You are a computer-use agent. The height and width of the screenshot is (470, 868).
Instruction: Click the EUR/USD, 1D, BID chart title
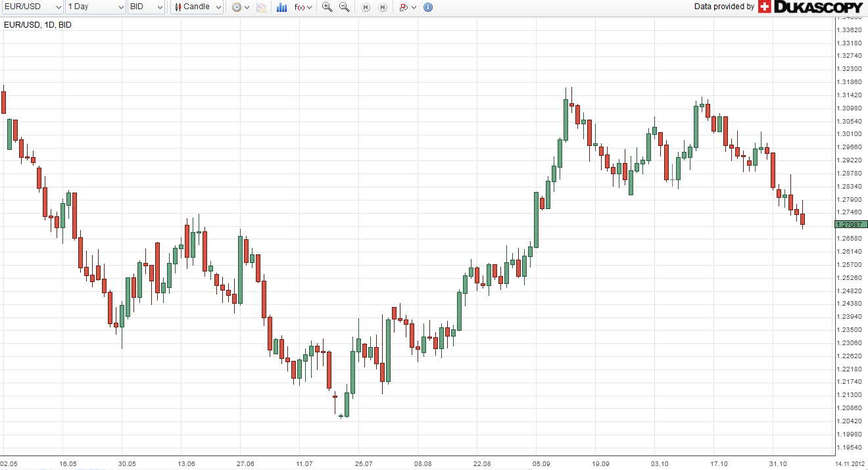pyautogui.click(x=37, y=25)
